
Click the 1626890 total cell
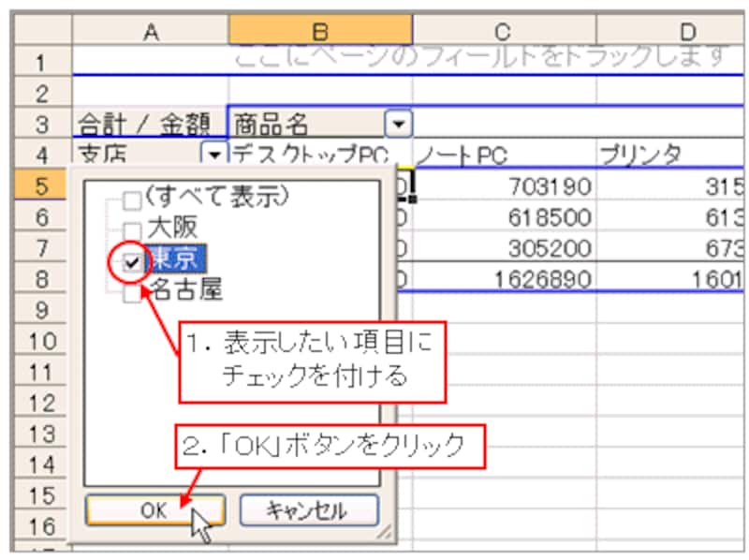(x=504, y=279)
